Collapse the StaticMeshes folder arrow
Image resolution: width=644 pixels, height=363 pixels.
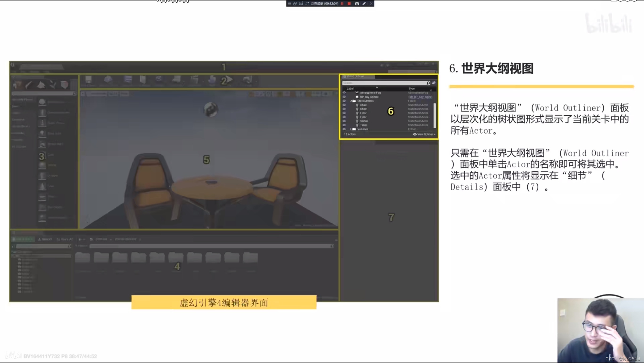pos(351,101)
